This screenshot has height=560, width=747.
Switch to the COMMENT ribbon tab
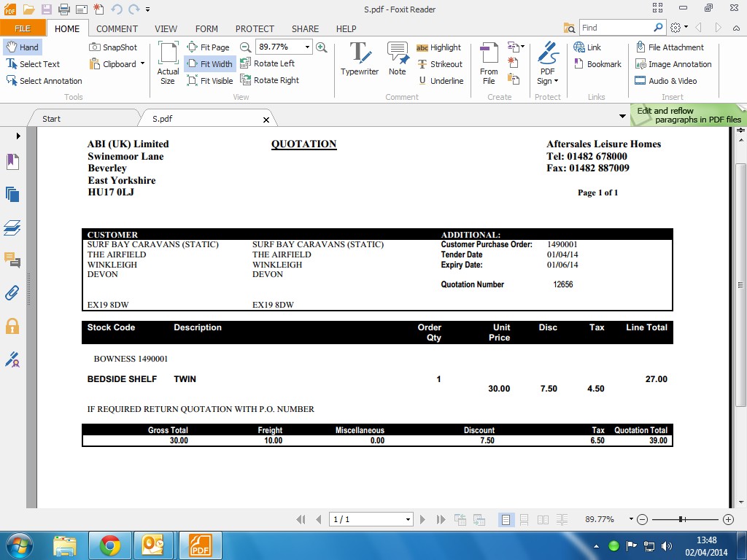click(117, 28)
